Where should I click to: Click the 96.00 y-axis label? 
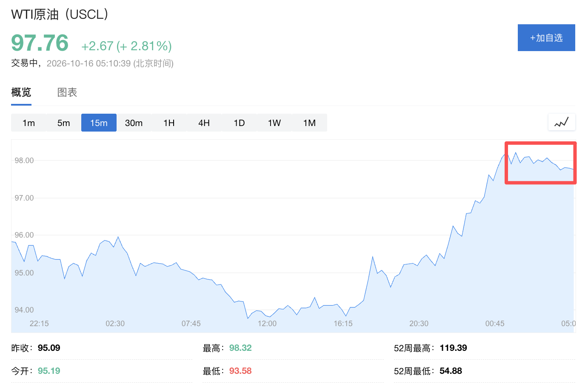tap(24, 235)
